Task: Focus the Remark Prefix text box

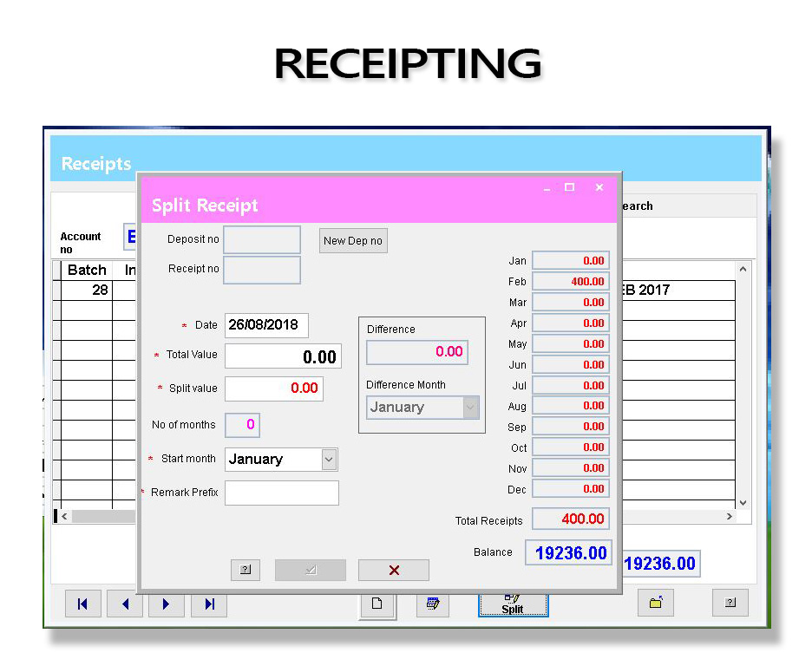Action: tap(282, 493)
